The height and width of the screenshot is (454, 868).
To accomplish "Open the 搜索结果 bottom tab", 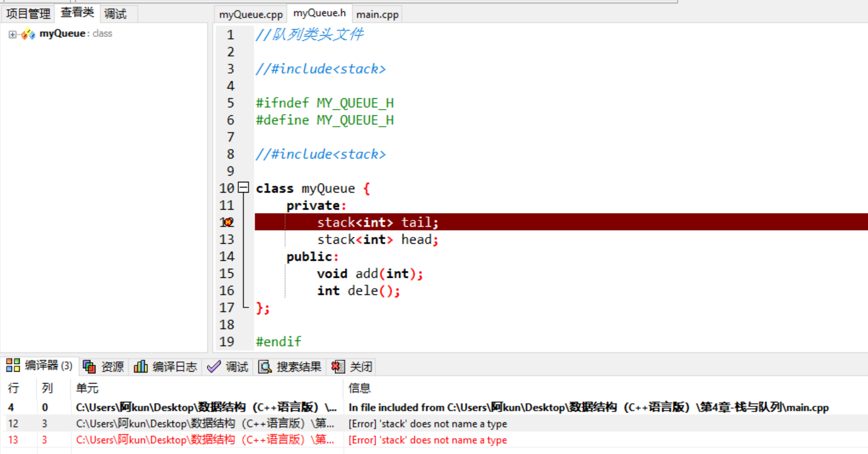I will (x=290, y=366).
